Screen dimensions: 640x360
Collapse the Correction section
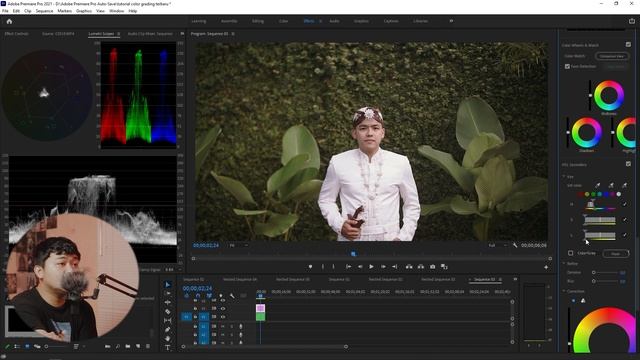coord(564,291)
